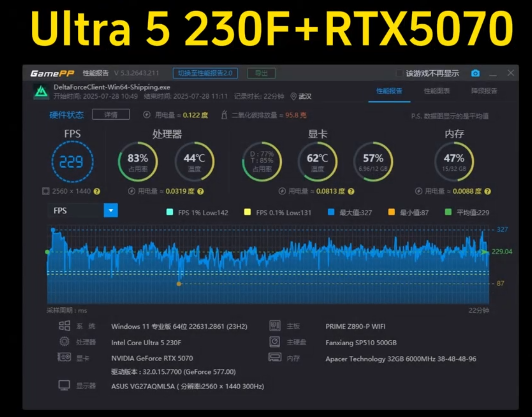This screenshot has width=532, height=417.
Task: Click the 显卡 graphics card icon in the specs list
Action: 64,357
